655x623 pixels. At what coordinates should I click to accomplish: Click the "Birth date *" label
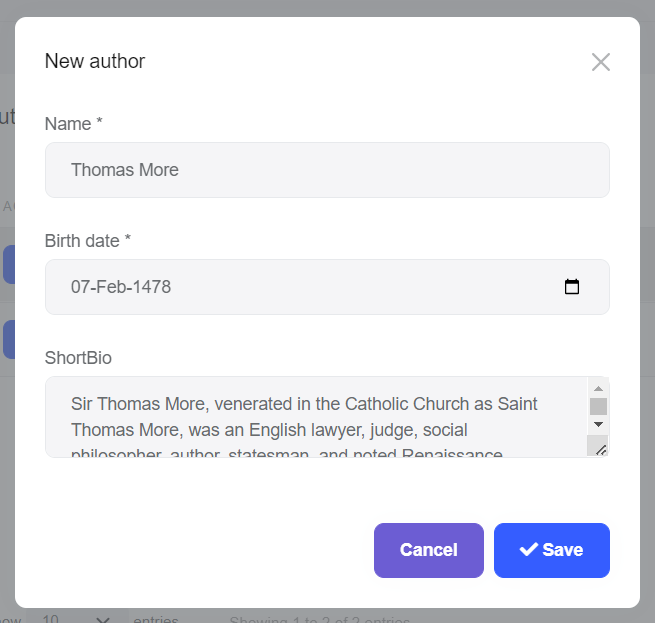[88, 241]
